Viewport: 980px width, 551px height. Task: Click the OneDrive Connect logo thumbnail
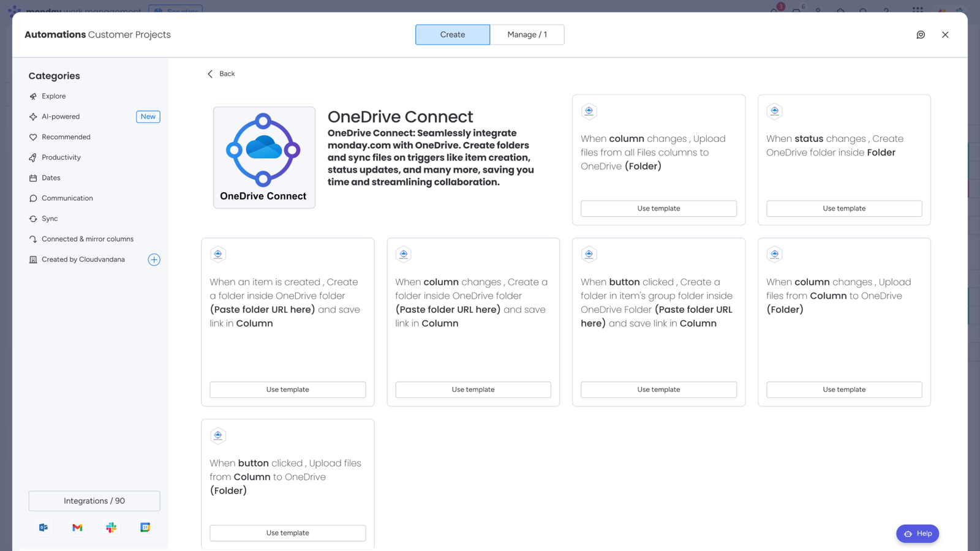click(264, 157)
